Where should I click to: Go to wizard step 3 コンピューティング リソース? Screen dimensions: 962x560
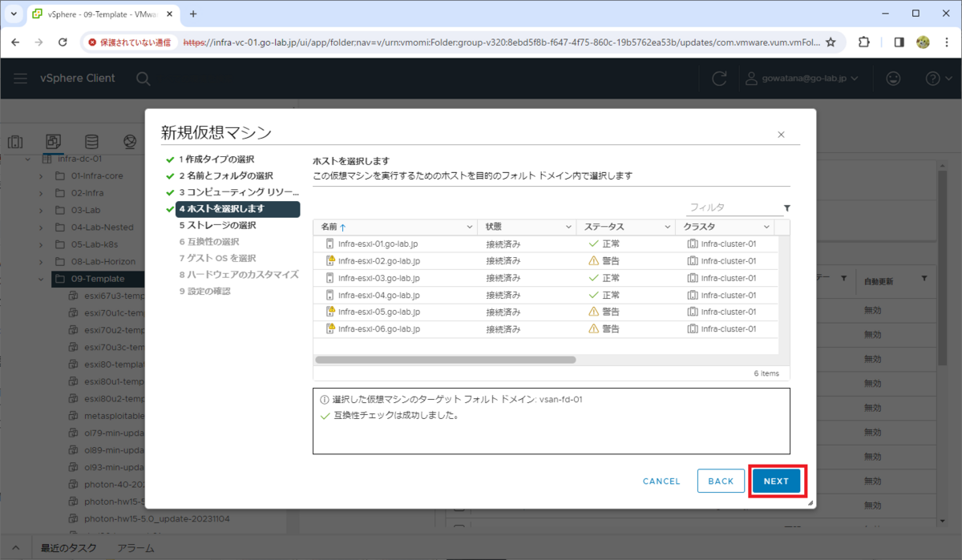(239, 192)
